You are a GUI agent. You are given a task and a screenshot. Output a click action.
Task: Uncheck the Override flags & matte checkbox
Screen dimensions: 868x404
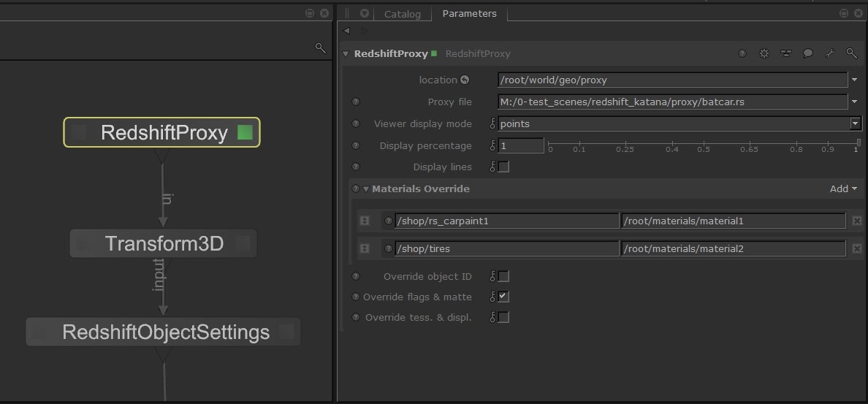pyautogui.click(x=503, y=297)
